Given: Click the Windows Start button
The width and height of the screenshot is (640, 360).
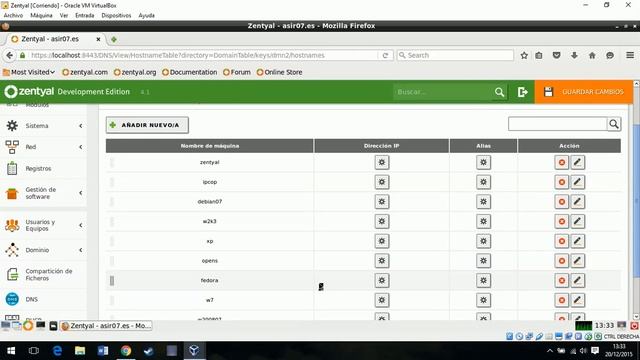Looking at the screenshot, I should tap(11, 351).
